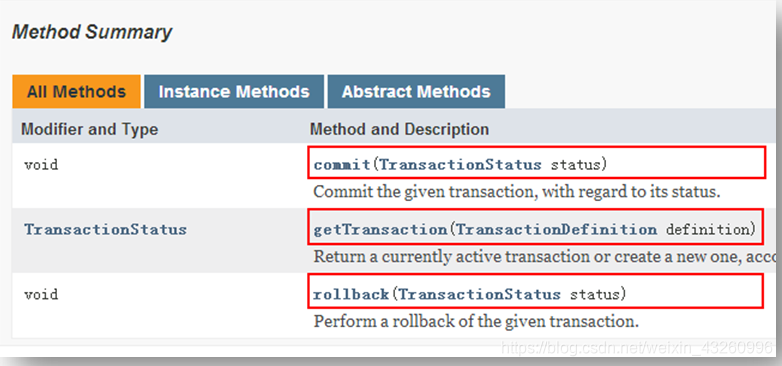Switch to the Instance Methods tab
782x366 pixels.
[x=234, y=92]
